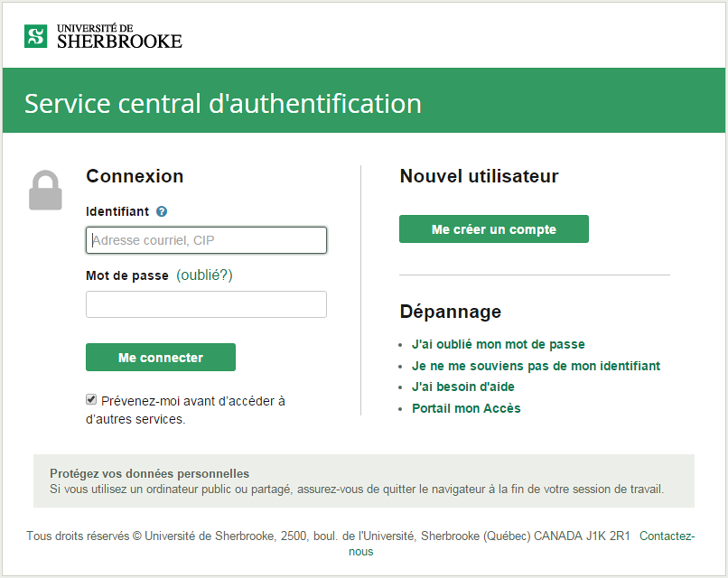Open the "J'ai besoin d'aide" link
The width and height of the screenshot is (728, 578).
pos(463,387)
